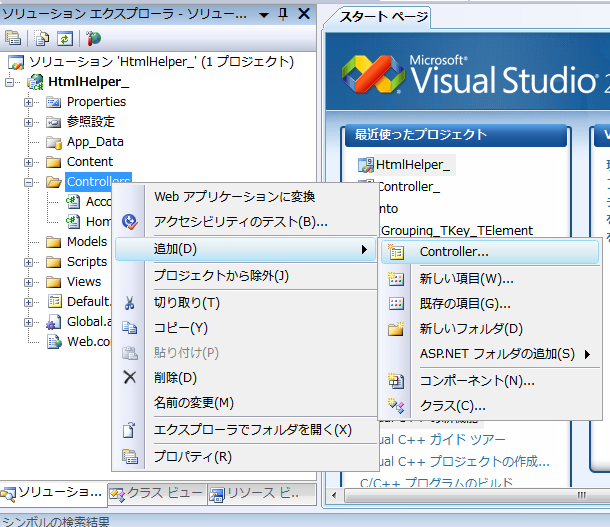Expand the Global.asax node

28,322
